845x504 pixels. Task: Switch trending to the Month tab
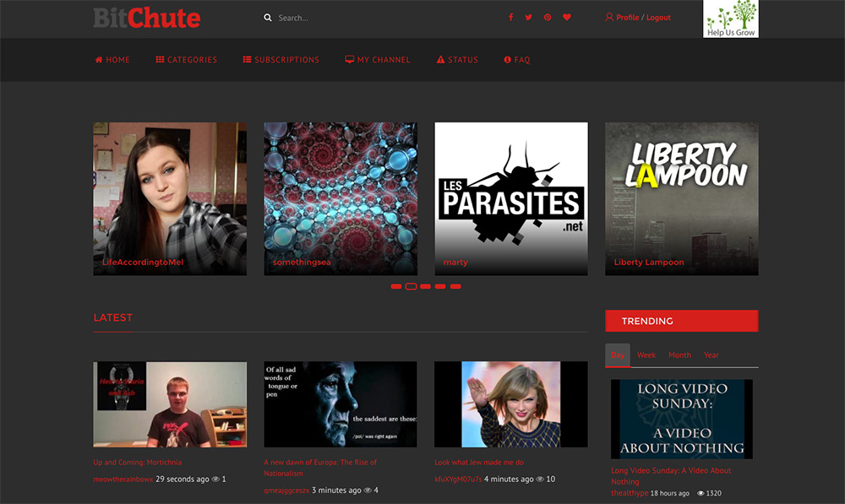[679, 355]
